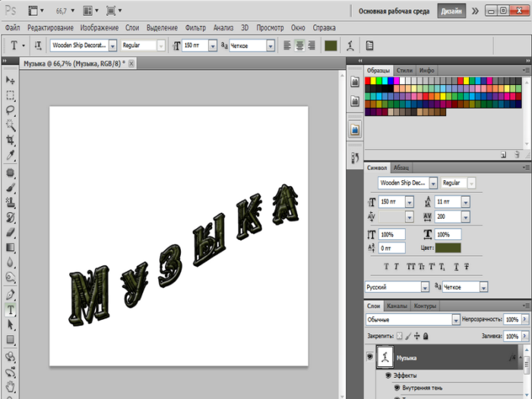Open the Русский language dropdown
Image resolution: width=532 pixels, height=399 pixels.
(425, 287)
